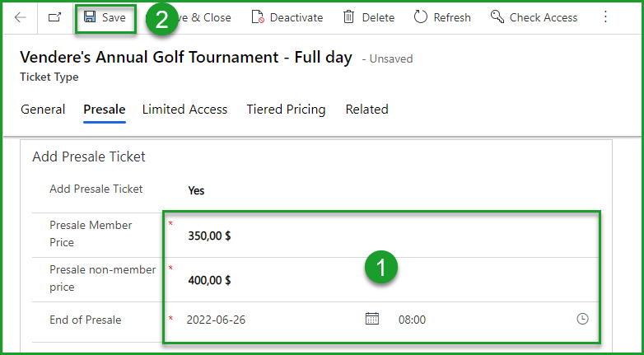Expand the Related tab menu

coord(366,110)
